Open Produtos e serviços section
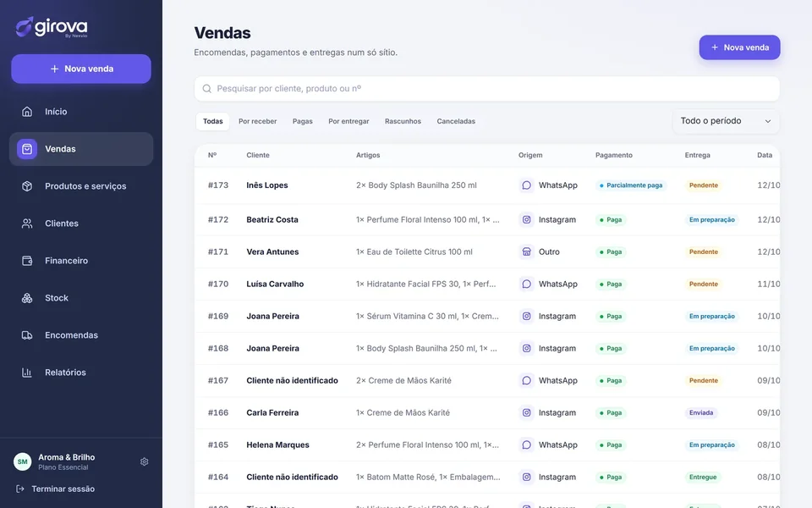The width and height of the screenshot is (812, 508). [81, 186]
